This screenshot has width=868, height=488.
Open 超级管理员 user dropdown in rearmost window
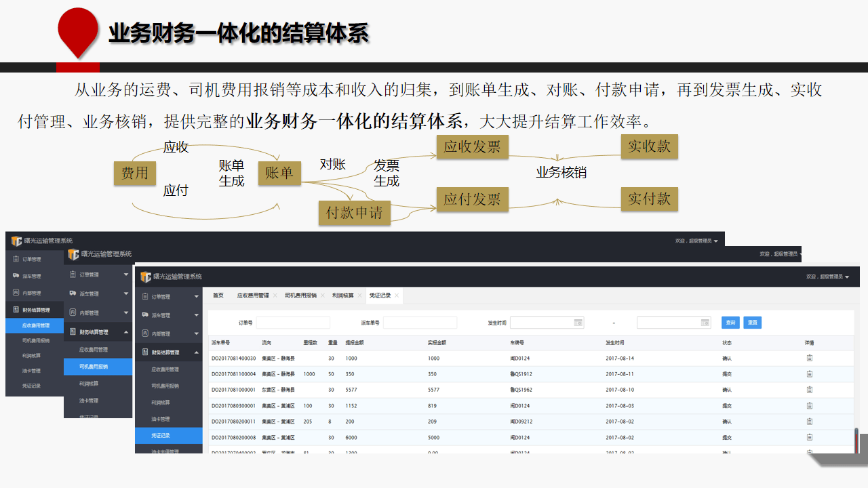click(696, 241)
